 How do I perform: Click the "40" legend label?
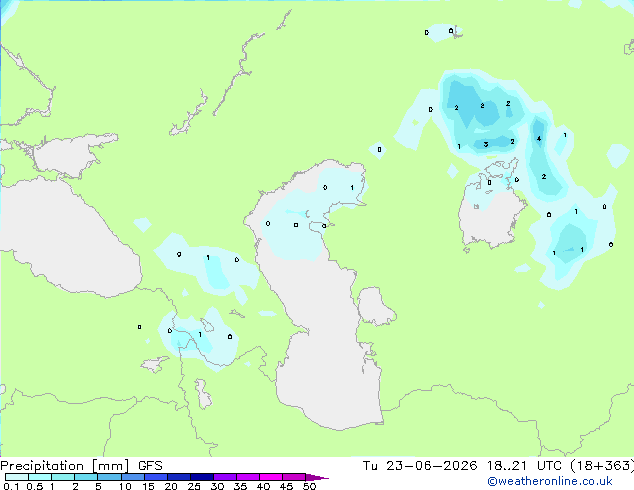263,486
